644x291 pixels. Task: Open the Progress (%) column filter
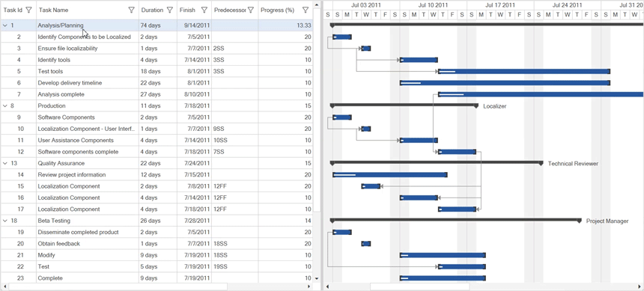[x=306, y=10]
